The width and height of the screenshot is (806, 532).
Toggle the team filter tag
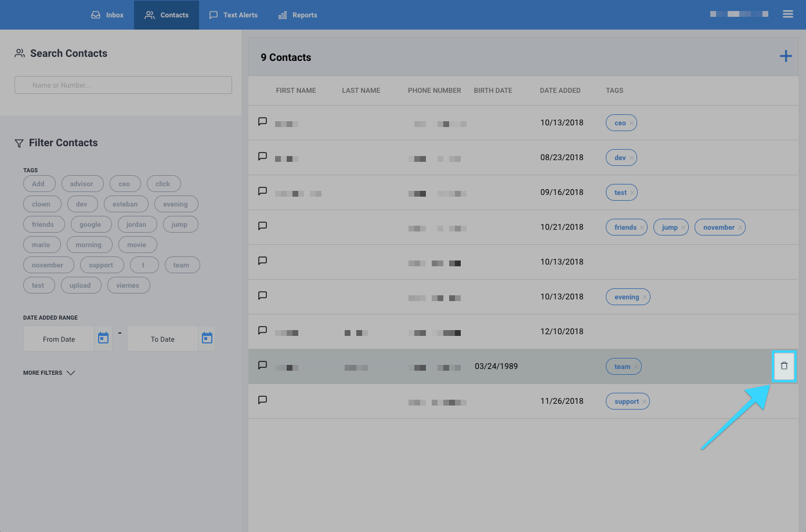(x=182, y=265)
